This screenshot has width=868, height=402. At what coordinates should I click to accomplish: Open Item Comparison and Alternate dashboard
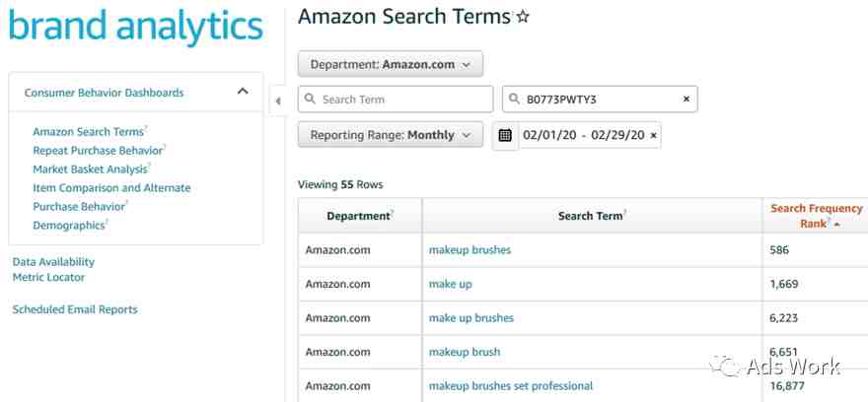[111, 188]
